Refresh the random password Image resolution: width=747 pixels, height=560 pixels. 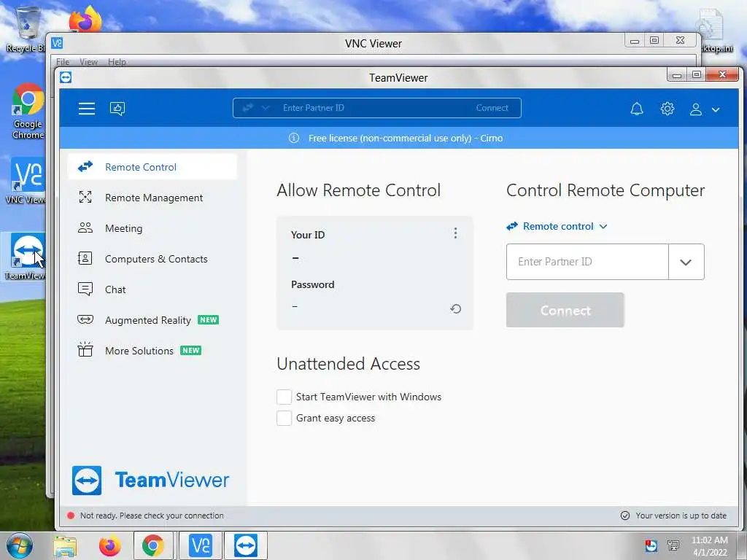coord(455,308)
